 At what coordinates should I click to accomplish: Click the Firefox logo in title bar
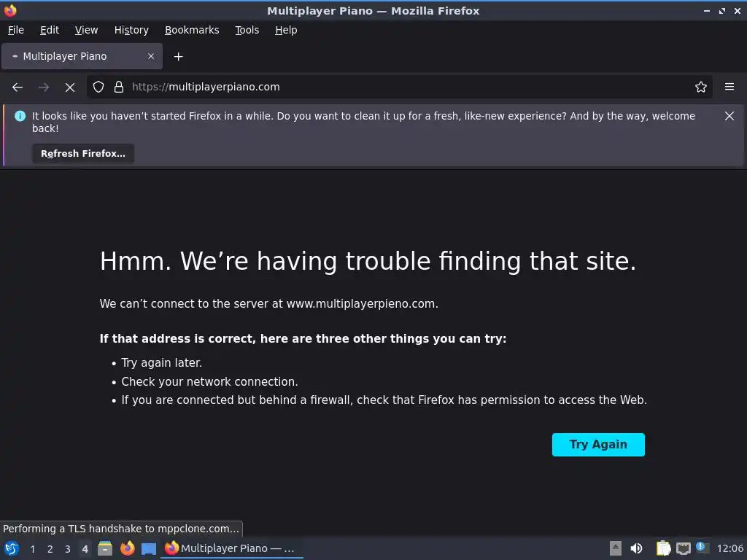[x=10, y=10]
